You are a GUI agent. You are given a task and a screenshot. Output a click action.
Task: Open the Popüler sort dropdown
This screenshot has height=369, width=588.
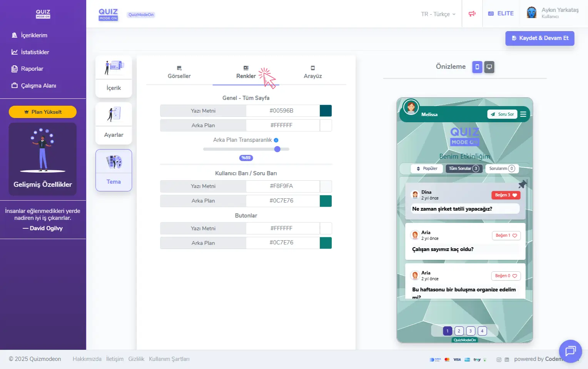(x=427, y=168)
